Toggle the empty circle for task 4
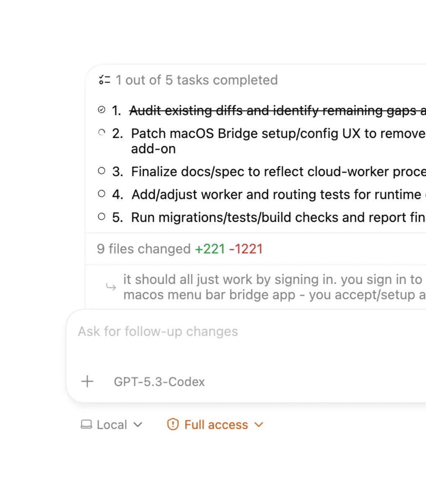426x504 pixels. pyautogui.click(x=101, y=194)
